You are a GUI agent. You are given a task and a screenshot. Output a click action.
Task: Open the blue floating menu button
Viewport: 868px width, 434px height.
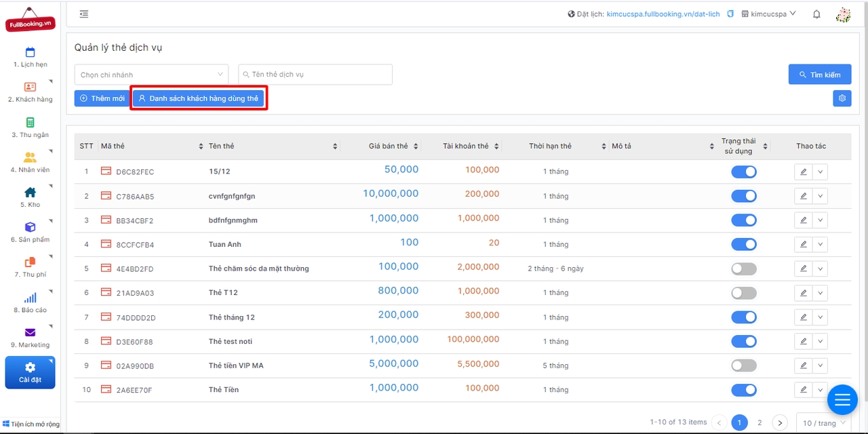(x=842, y=400)
